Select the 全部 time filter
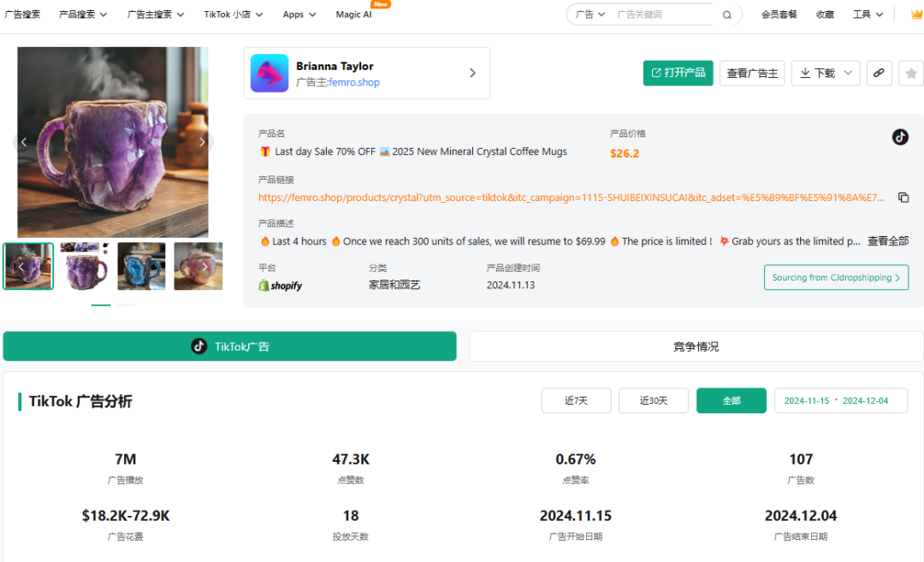 (x=731, y=399)
